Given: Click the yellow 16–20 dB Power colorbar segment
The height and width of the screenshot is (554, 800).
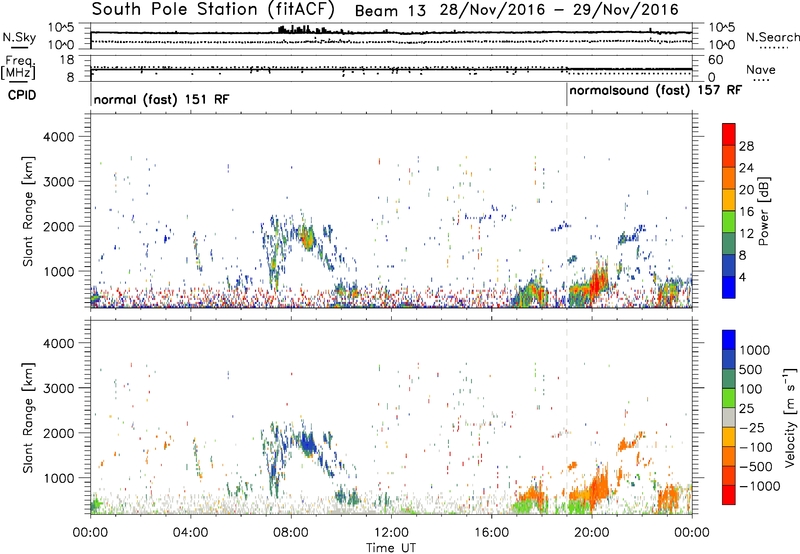Looking at the screenshot, I should [x=729, y=199].
